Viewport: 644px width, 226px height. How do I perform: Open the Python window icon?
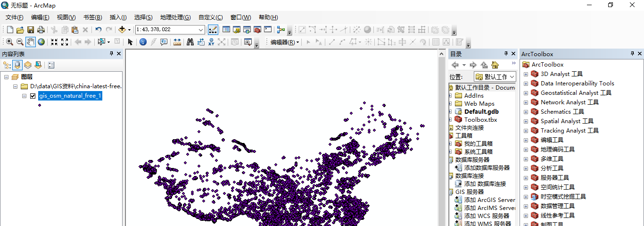(268, 29)
